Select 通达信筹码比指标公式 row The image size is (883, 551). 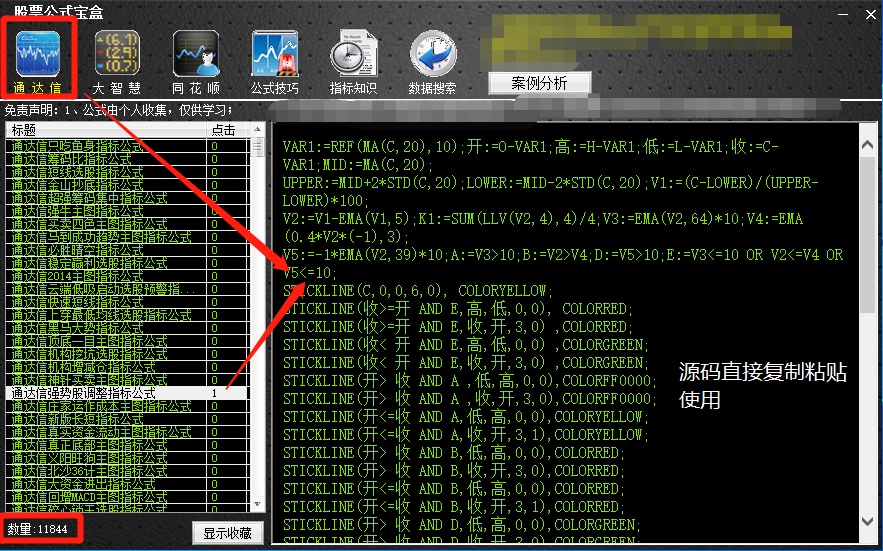pos(128,159)
